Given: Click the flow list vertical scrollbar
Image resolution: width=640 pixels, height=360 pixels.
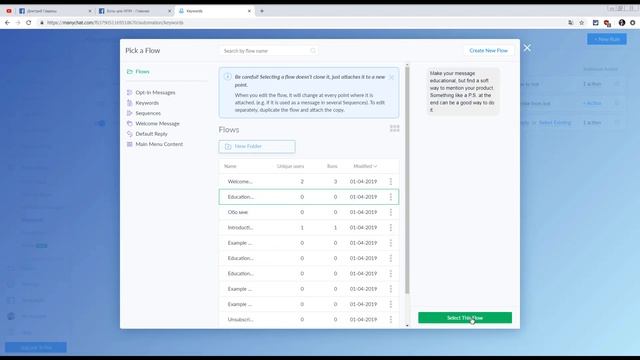Looking at the screenshot, I should click(407, 180).
